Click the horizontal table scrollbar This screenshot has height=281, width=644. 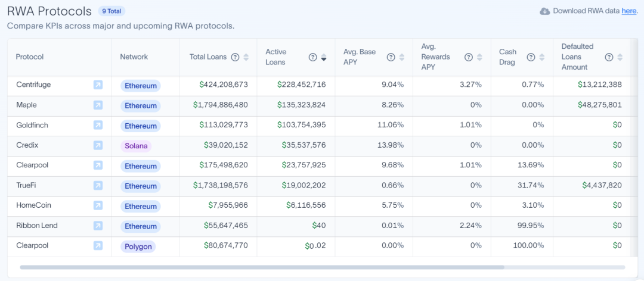coord(262,267)
